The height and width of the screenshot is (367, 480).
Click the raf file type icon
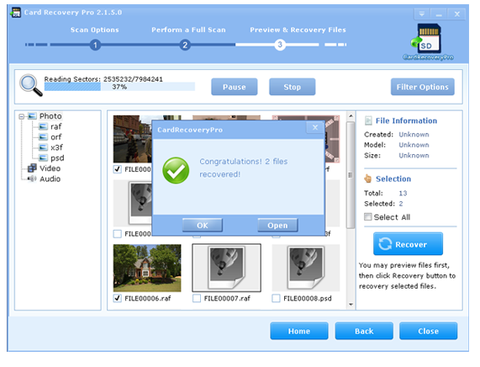click(x=43, y=127)
